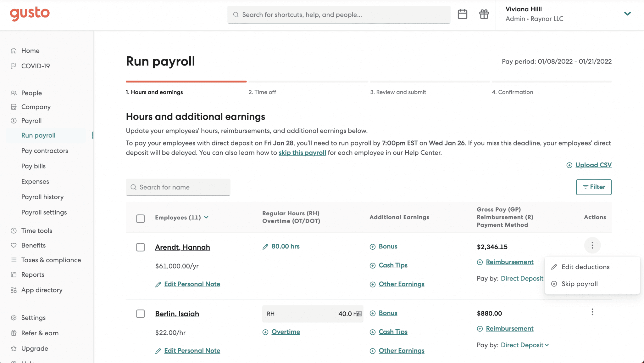Expand the Employees (11) column dropdown
Image resolution: width=644 pixels, height=363 pixels.
click(207, 217)
